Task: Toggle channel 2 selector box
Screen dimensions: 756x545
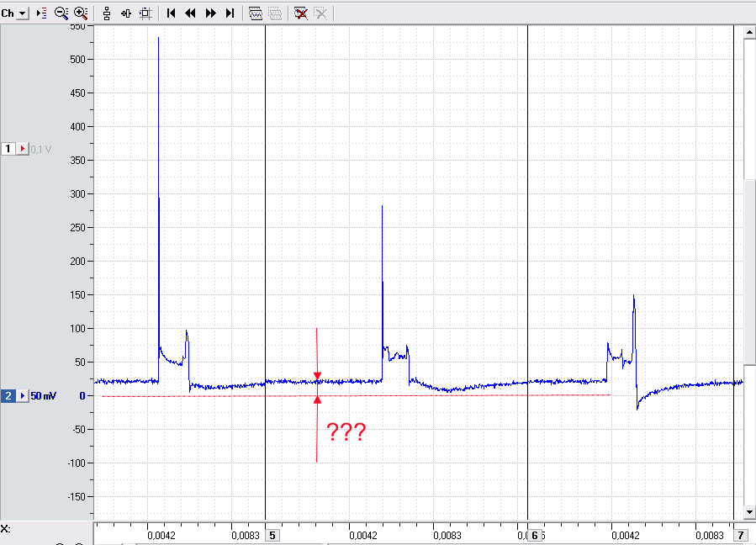Action: point(8,396)
